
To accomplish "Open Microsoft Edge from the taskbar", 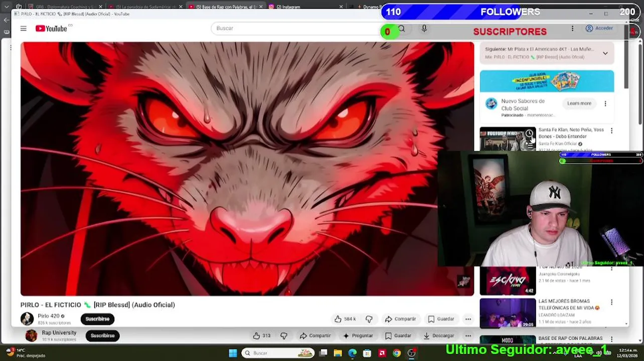I will (353, 353).
